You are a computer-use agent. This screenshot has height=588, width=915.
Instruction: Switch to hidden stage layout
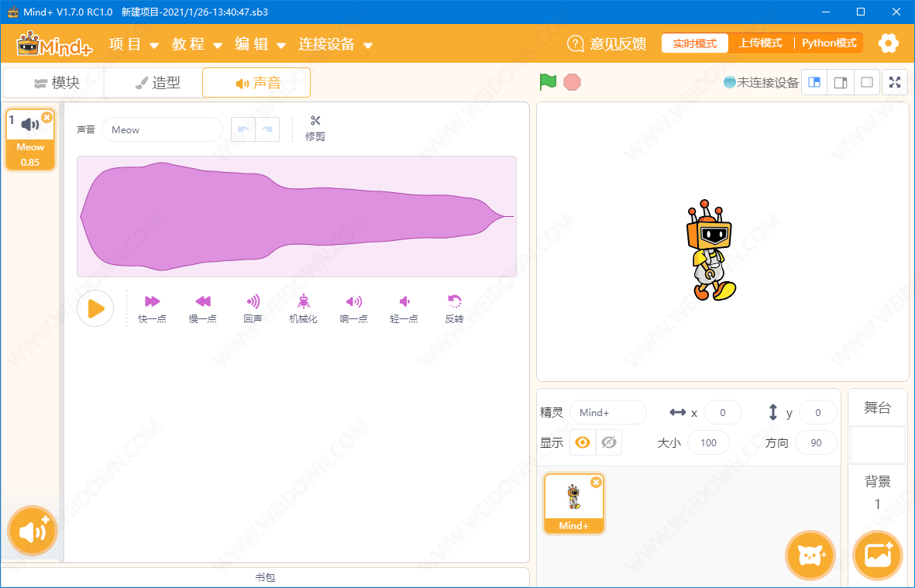click(x=867, y=82)
